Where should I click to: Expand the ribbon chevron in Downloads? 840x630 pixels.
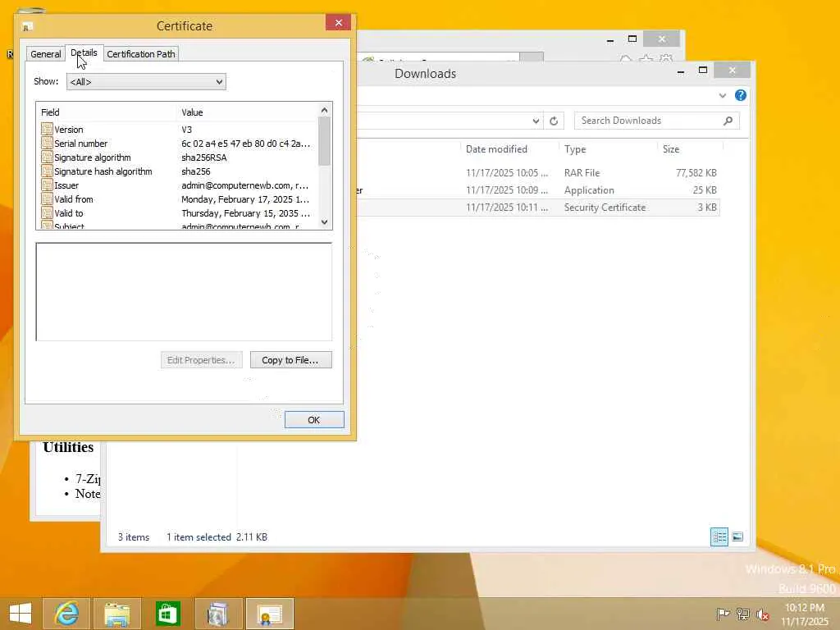(x=722, y=95)
